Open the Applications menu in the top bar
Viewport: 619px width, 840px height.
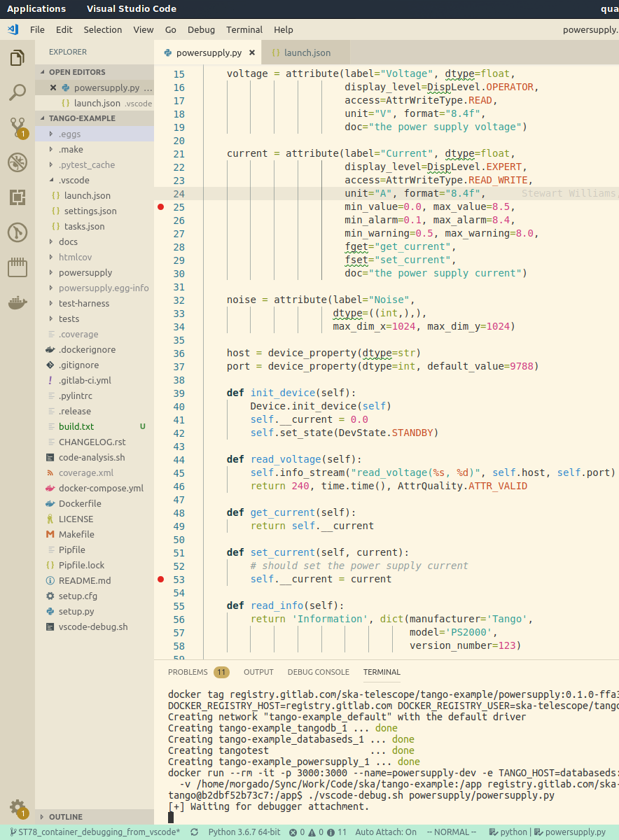pos(36,9)
